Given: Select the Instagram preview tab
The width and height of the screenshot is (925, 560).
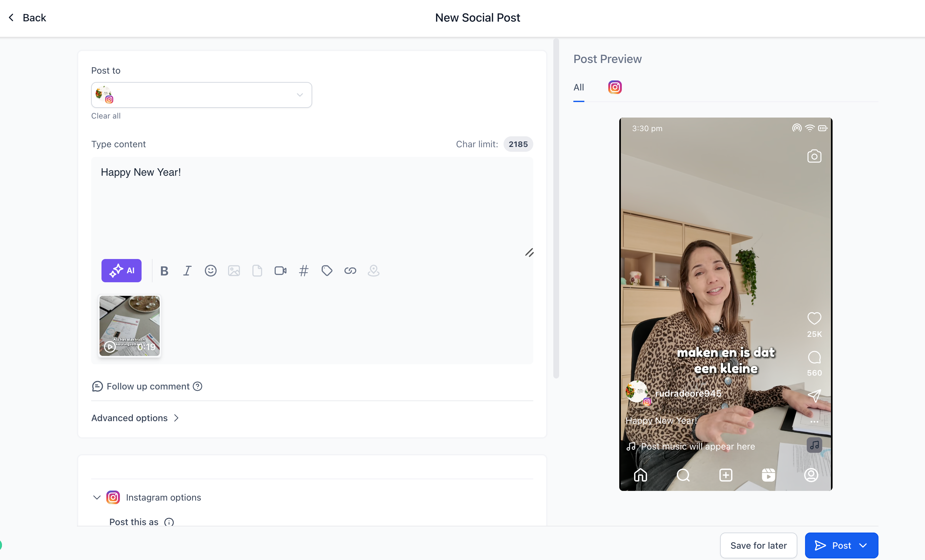Looking at the screenshot, I should tap(614, 88).
